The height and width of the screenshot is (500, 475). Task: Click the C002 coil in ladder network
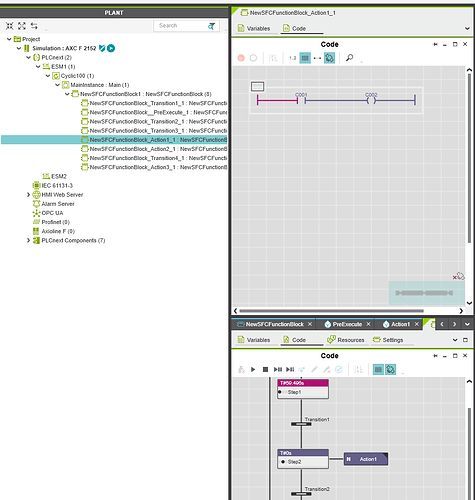tap(371, 99)
